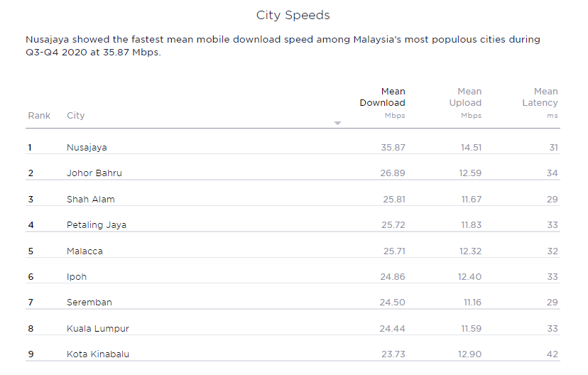Select the Johor Bahru city name
Screen dimensions: 588x375
94,173
